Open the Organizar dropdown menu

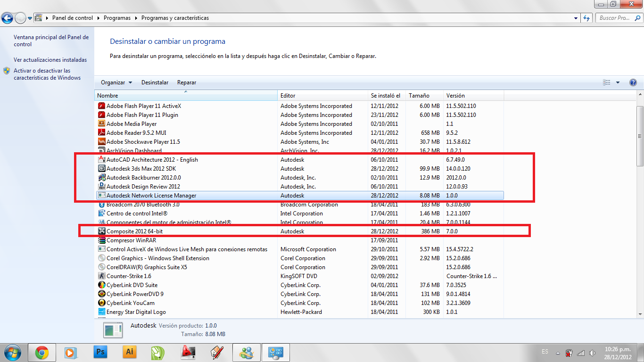coord(116,82)
